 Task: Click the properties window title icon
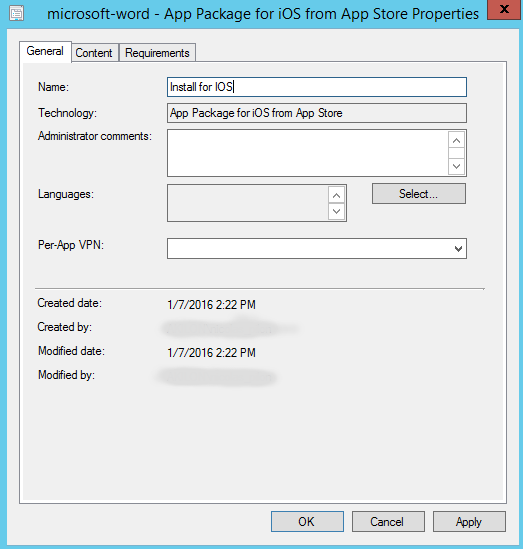pos(16,13)
